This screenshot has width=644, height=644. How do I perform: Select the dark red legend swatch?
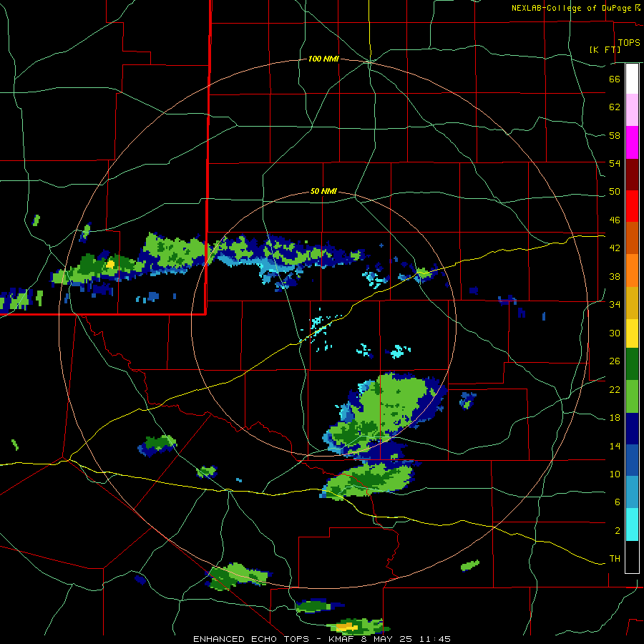(x=632, y=175)
